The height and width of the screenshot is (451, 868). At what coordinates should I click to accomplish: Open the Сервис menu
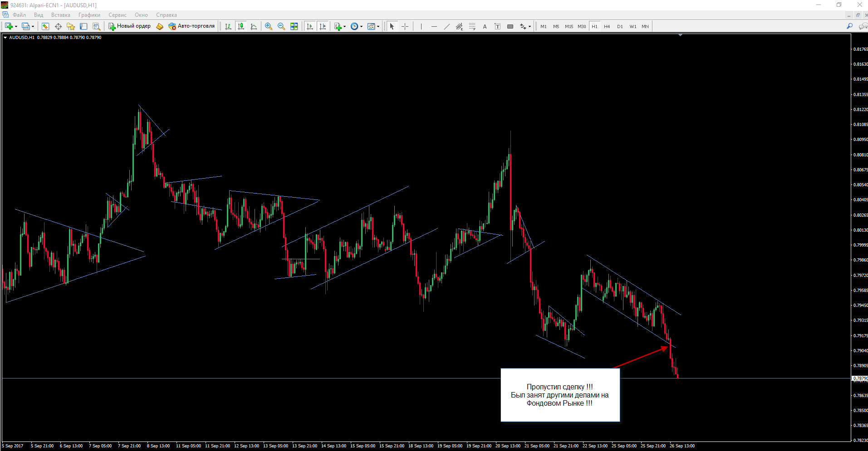pos(118,15)
